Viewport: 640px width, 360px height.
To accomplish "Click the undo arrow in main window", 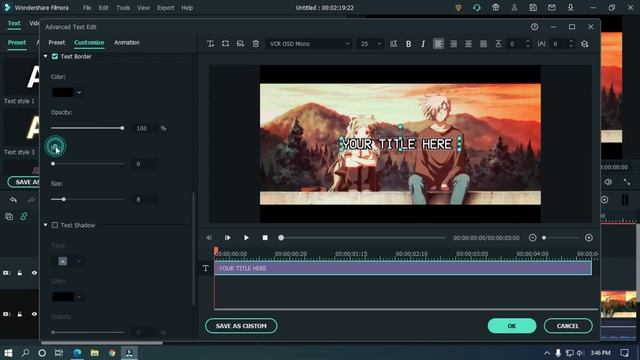I will click(13, 200).
